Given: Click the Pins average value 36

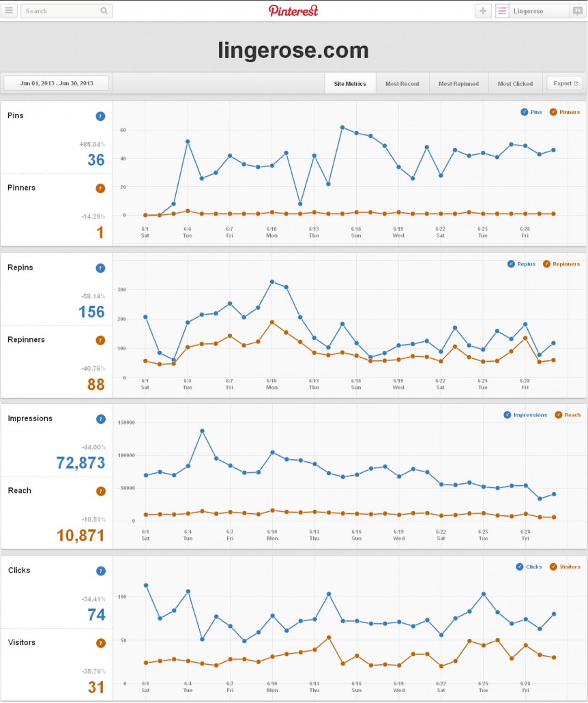Looking at the screenshot, I should [x=96, y=160].
